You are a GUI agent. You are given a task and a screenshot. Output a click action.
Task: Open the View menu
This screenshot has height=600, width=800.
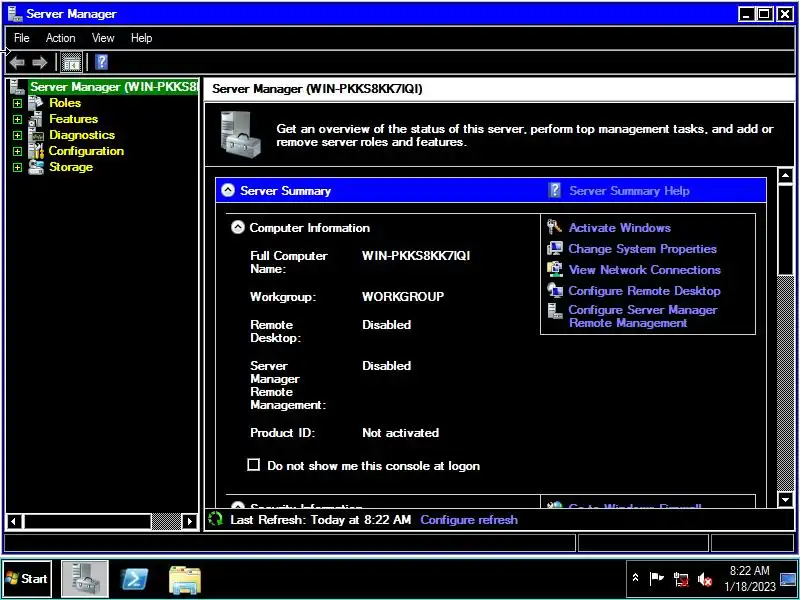103,38
